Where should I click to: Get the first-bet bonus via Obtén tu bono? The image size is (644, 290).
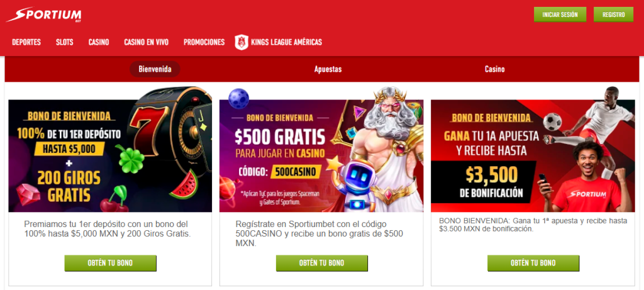tap(533, 263)
